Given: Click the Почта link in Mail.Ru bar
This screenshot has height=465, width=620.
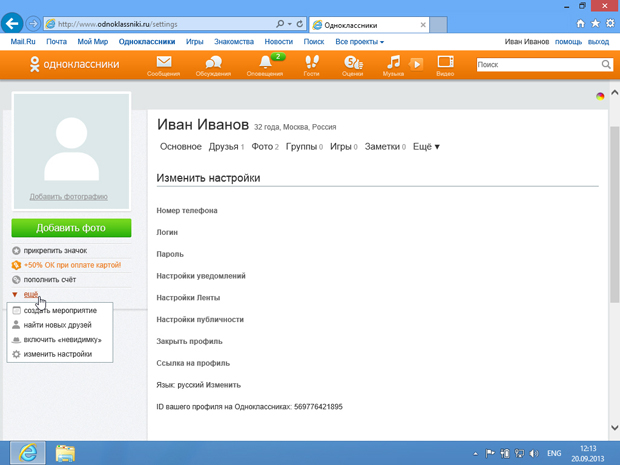Looking at the screenshot, I should point(57,42).
